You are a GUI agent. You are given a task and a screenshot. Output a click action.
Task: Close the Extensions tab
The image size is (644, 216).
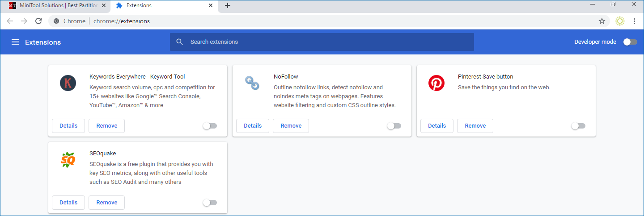coord(211,5)
